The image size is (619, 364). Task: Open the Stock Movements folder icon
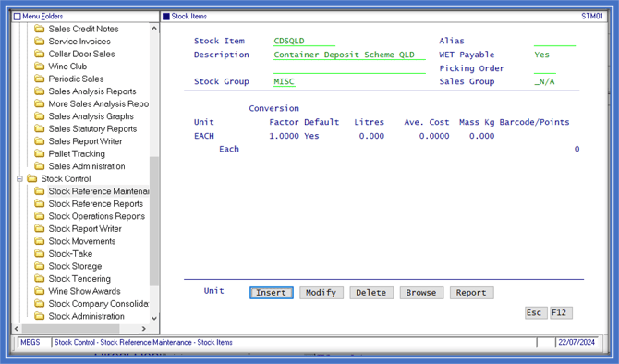pyautogui.click(x=39, y=241)
